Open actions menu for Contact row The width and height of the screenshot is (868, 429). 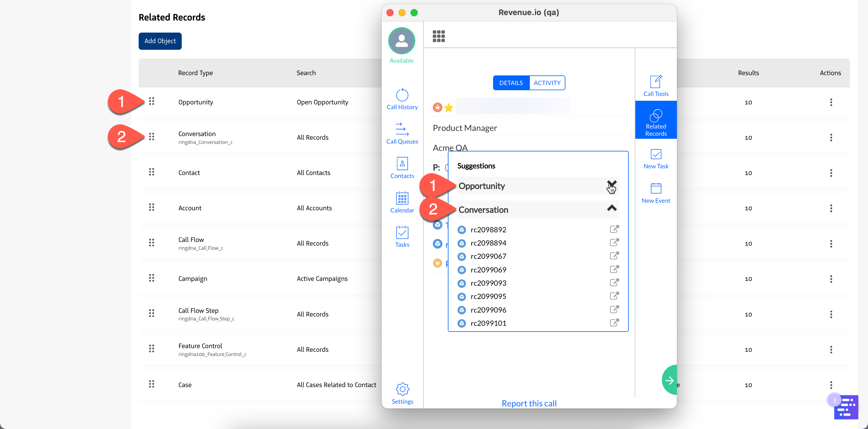[x=831, y=173]
